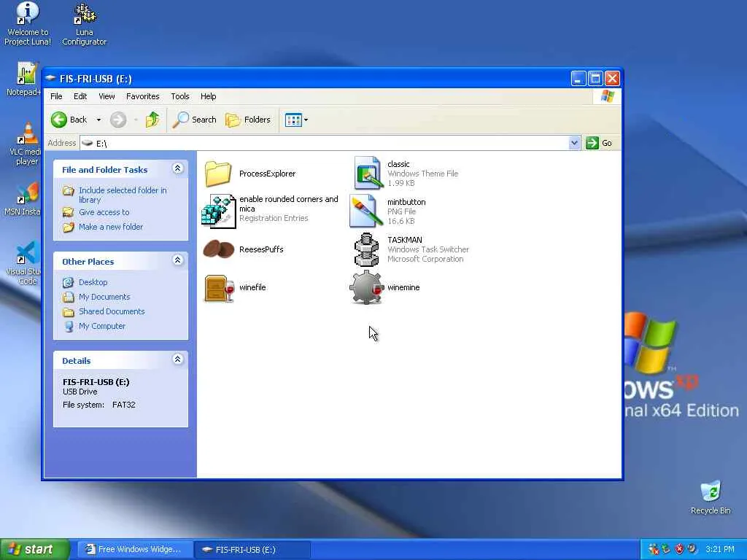Go up one folder level
Viewport: 747px width, 560px height.
152,120
